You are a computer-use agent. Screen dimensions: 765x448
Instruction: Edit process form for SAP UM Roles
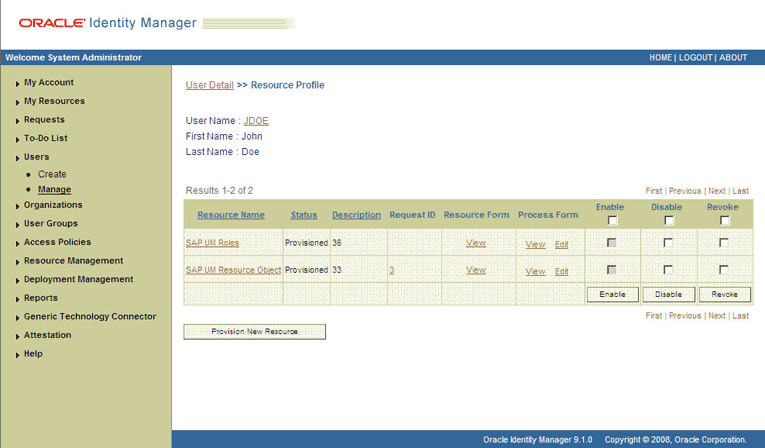pos(562,244)
